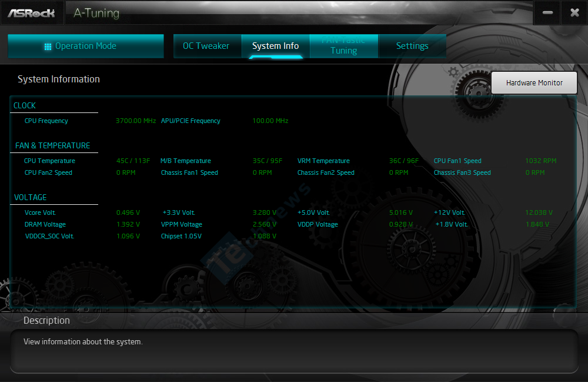This screenshot has height=382, width=588.
Task: Click the 'Vcore Volt.' label
Action: pos(40,212)
